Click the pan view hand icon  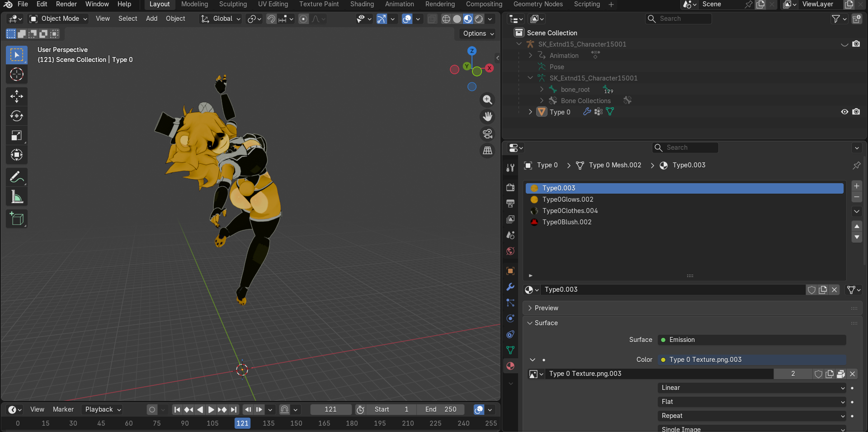pos(487,117)
